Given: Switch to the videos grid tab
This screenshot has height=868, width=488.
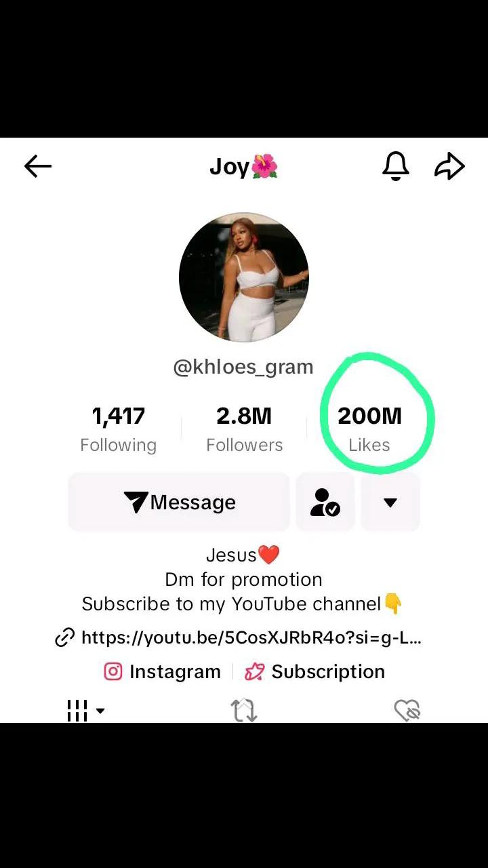Looking at the screenshot, I should tap(77, 710).
